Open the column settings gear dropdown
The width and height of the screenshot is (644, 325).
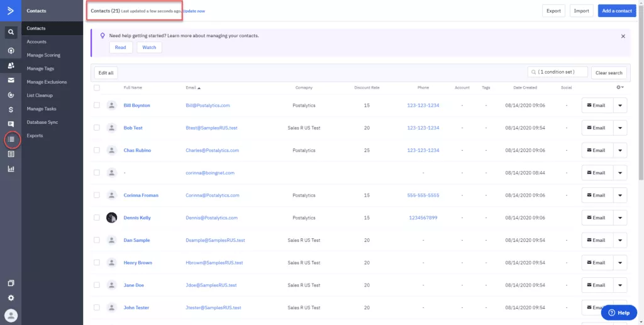point(619,87)
